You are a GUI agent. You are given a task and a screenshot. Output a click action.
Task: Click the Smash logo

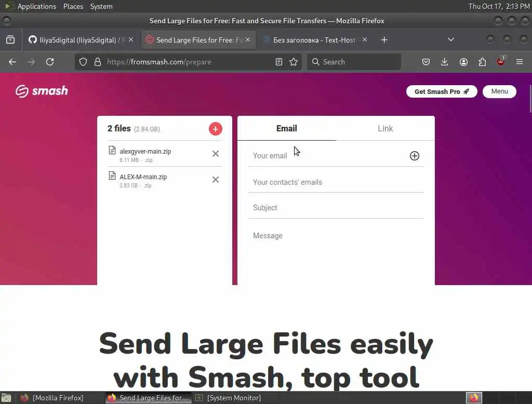(x=42, y=91)
